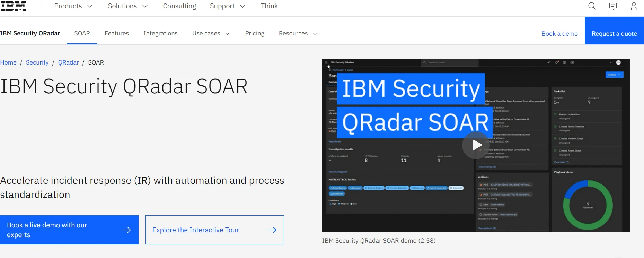Open the user profile icon

click(634, 6)
